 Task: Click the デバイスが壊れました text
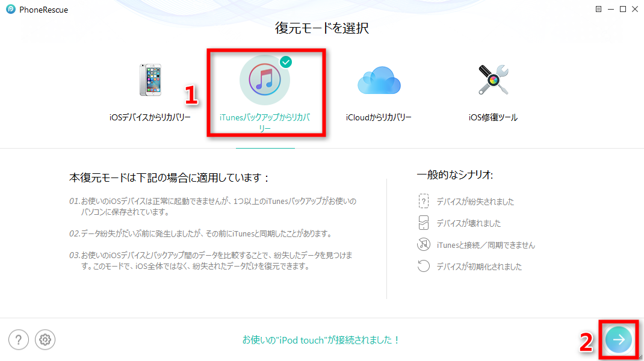tap(469, 223)
